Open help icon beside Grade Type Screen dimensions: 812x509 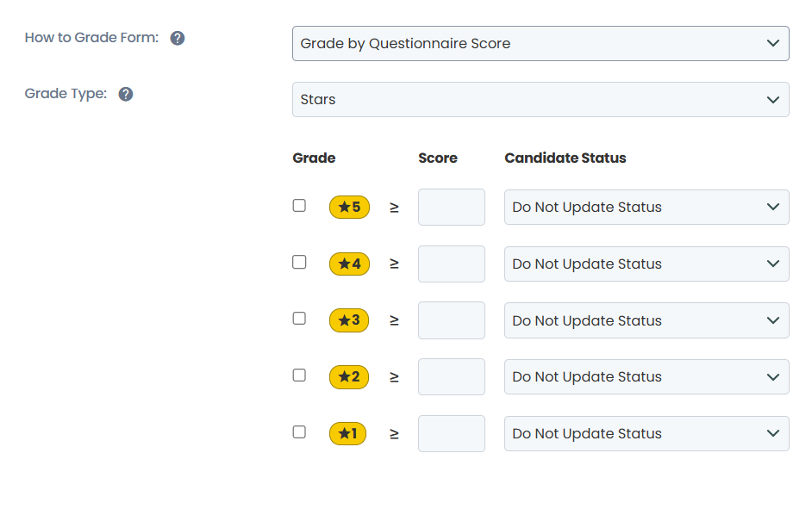(x=126, y=94)
